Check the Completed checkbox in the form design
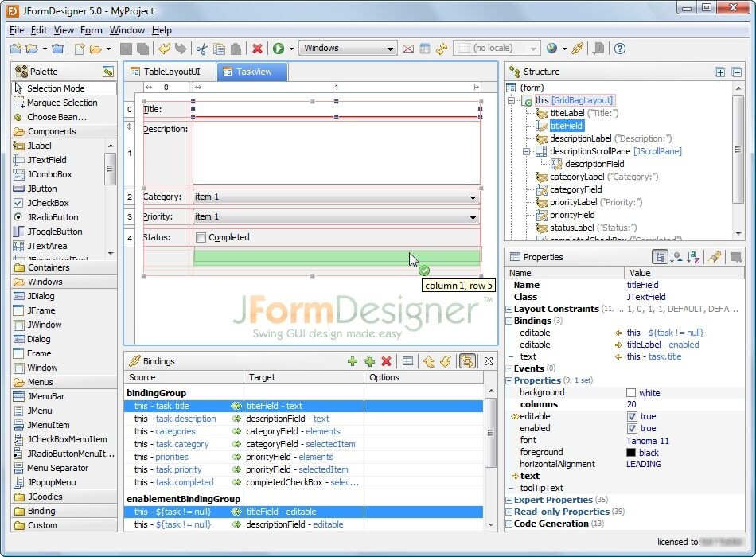756x557 pixels. [201, 237]
